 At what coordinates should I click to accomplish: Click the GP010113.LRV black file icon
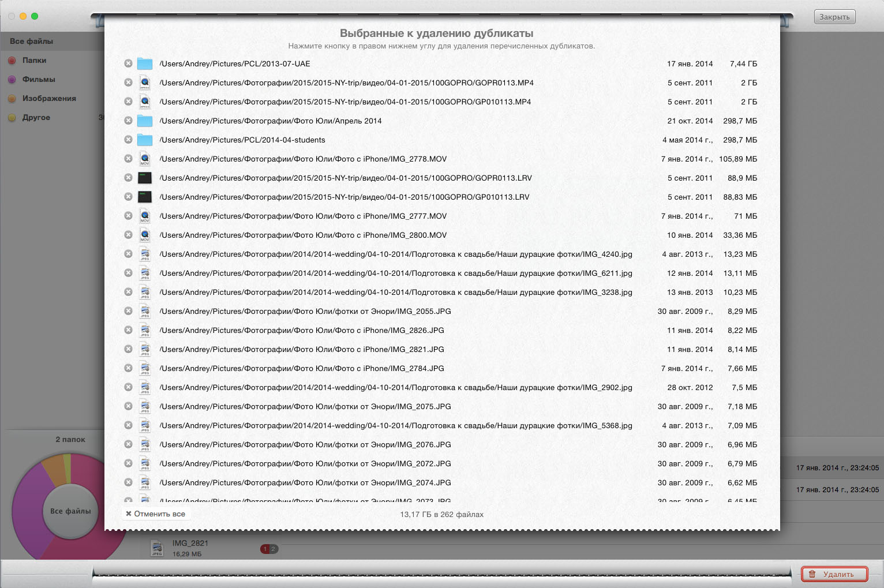[x=145, y=197]
